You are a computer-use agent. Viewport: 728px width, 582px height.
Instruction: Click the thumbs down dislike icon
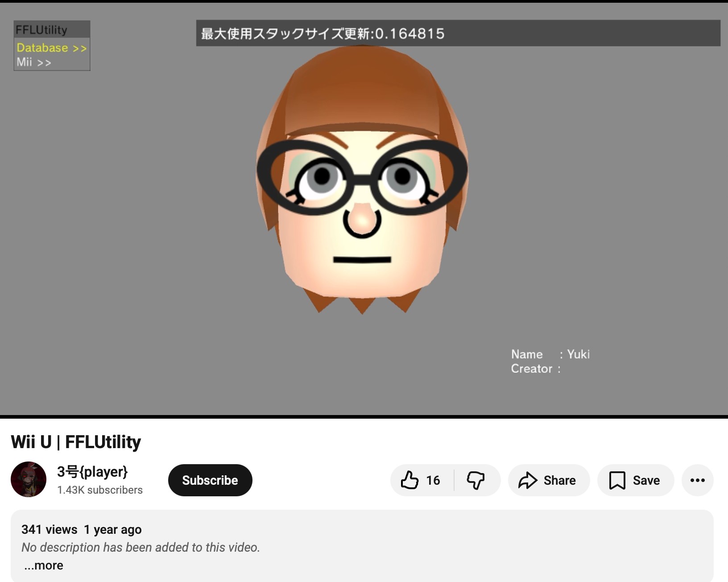[x=476, y=480]
